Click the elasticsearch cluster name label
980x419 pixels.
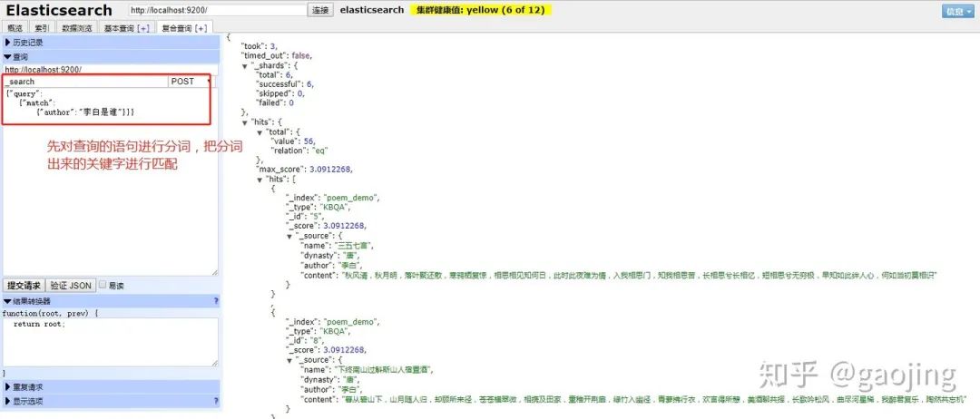372,10
